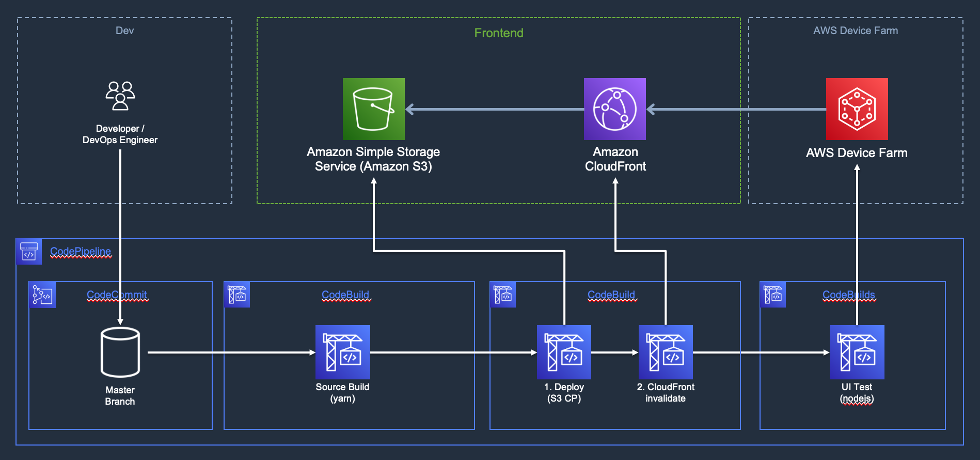Select the green Amazon S3 bucket icon
This screenshot has width=980, height=460.
[x=374, y=109]
